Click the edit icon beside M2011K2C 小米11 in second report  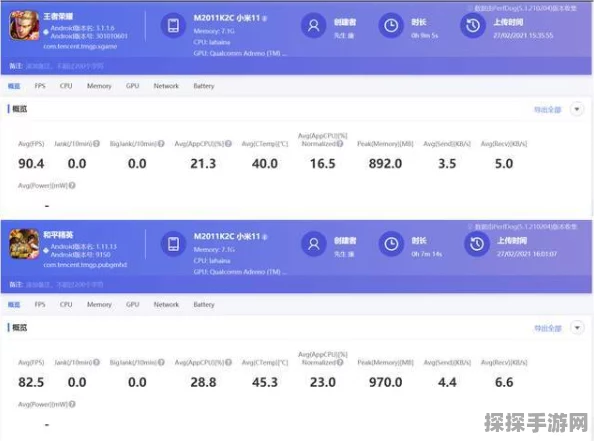[264, 237]
